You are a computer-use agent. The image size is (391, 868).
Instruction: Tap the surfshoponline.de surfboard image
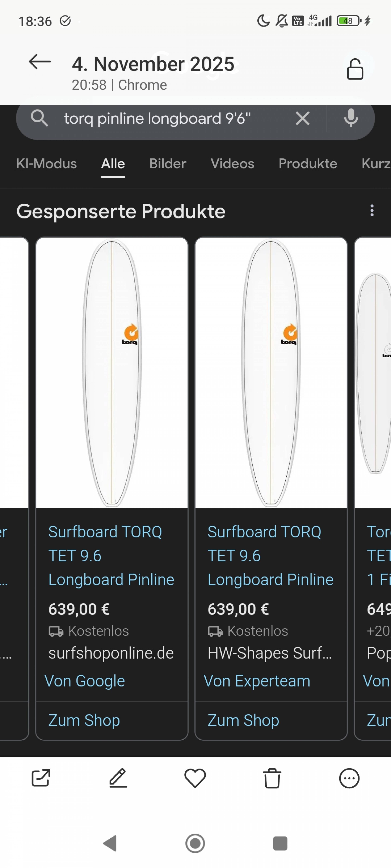(x=112, y=372)
